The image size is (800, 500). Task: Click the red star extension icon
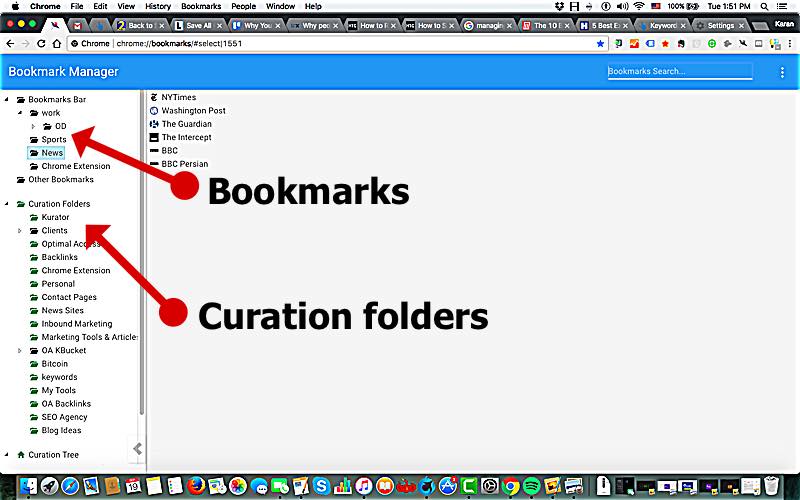coord(665,44)
